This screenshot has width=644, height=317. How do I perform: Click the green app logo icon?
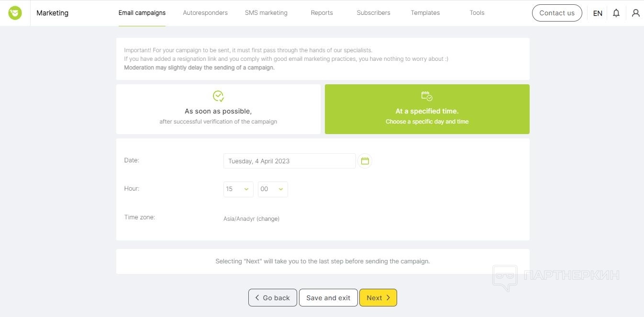15,13
